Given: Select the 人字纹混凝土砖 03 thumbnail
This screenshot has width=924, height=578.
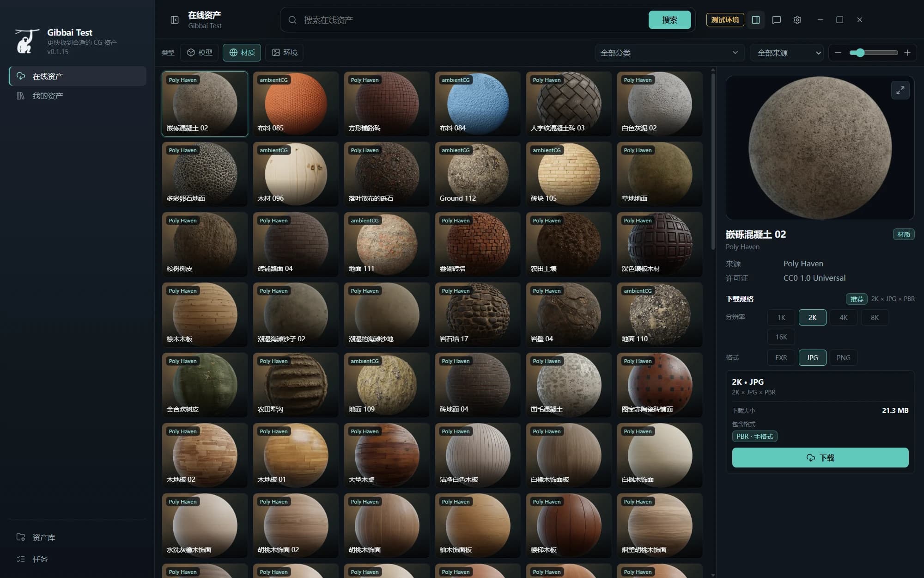Looking at the screenshot, I should (x=568, y=104).
